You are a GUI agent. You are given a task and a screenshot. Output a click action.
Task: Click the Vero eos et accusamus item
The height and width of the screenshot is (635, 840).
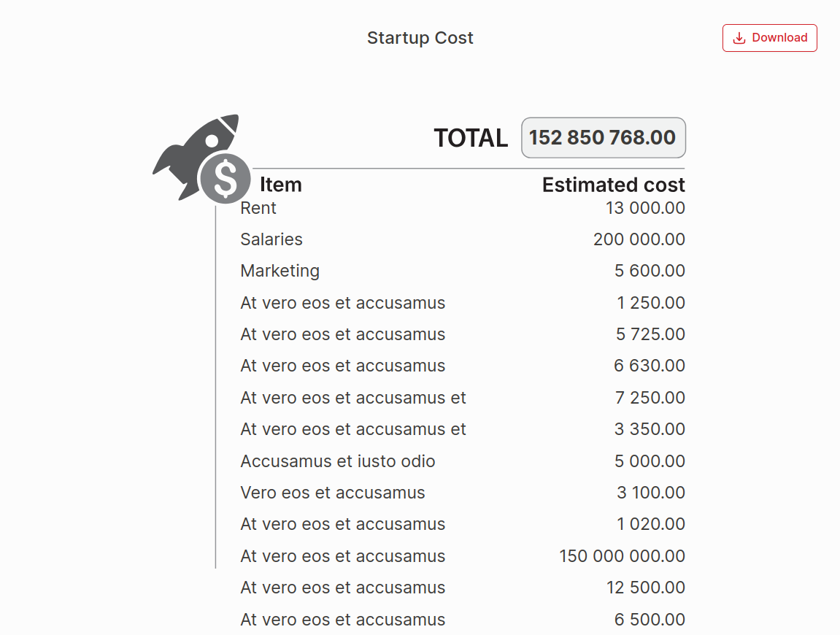(333, 493)
